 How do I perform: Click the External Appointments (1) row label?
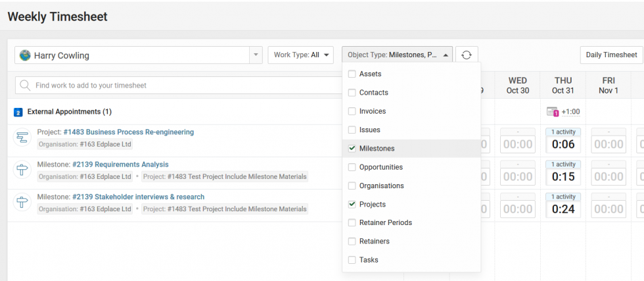pyautogui.click(x=70, y=111)
